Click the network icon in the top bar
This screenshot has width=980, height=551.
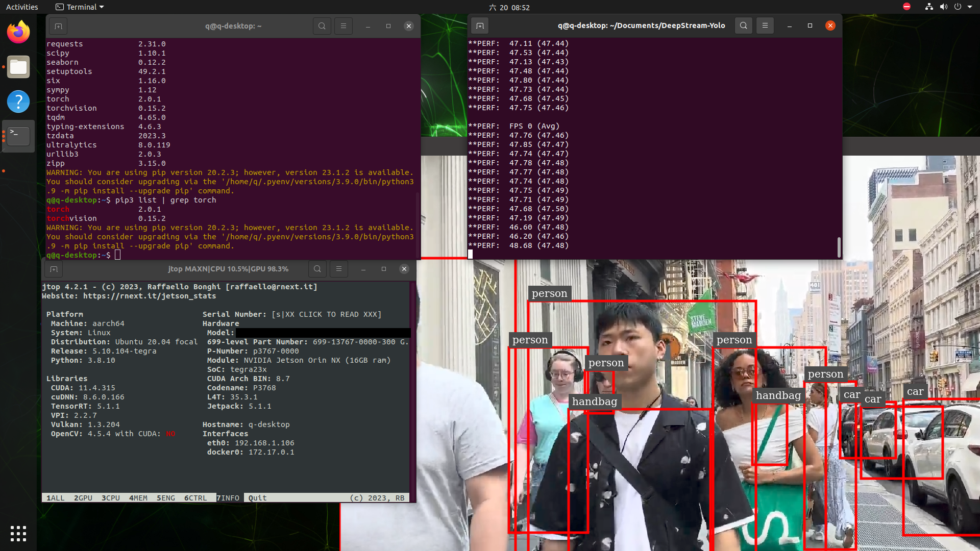928,7
